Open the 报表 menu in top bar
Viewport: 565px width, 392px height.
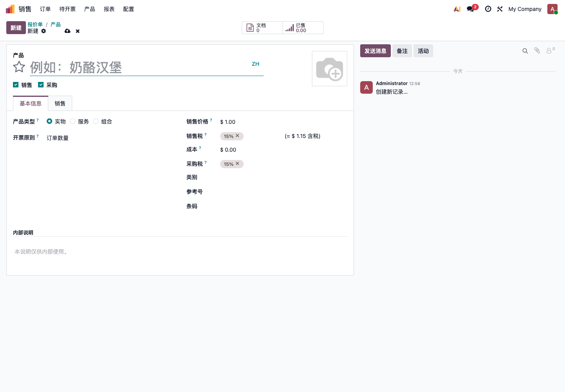click(109, 9)
